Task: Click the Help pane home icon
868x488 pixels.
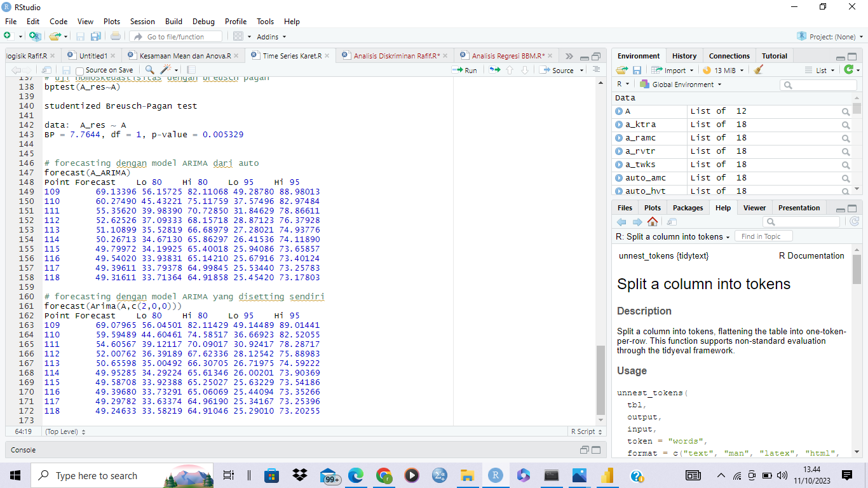Action: click(x=653, y=222)
